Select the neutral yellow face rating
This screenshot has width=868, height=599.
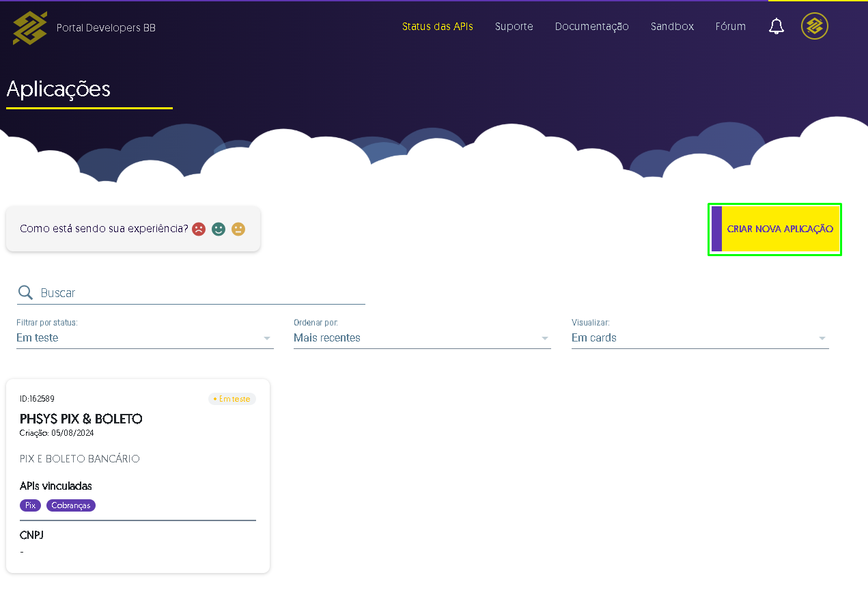(x=238, y=229)
